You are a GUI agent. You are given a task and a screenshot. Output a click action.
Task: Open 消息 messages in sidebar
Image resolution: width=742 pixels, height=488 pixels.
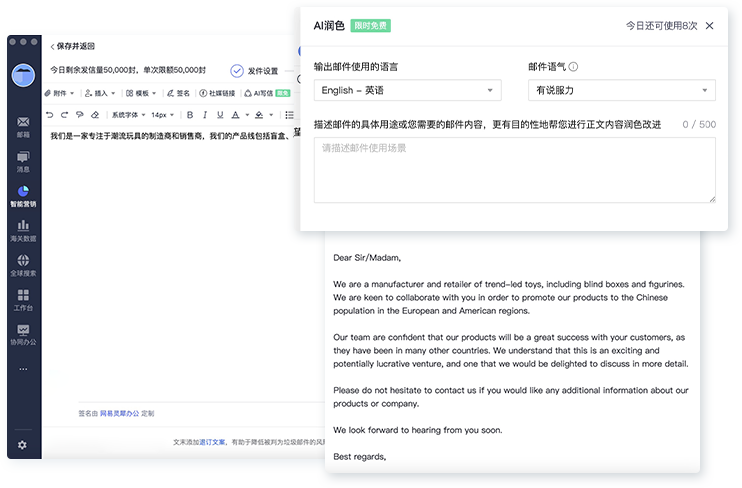[x=23, y=160]
